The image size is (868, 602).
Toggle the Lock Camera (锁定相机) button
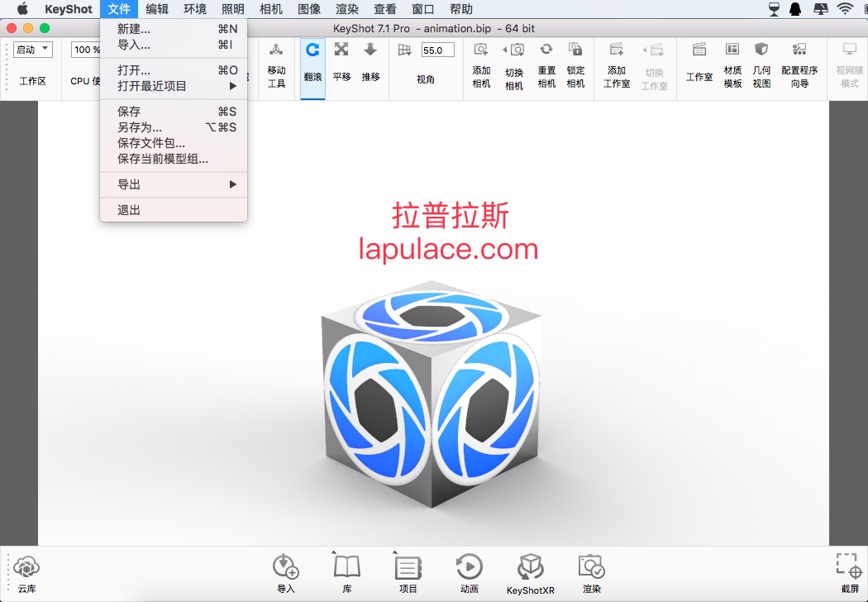click(575, 65)
